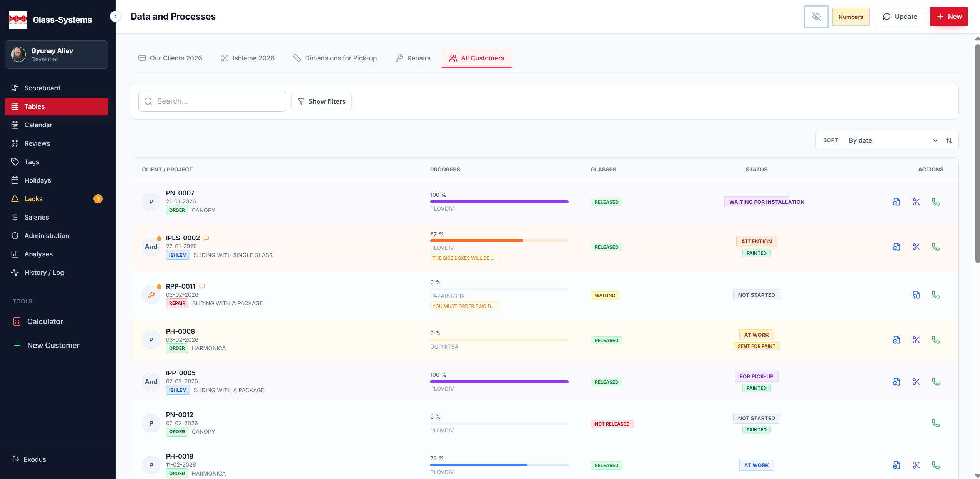Image resolution: width=980 pixels, height=479 pixels.
Task: Click the scissors cutting icon on IPES-0002 row
Action: [916, 246]
